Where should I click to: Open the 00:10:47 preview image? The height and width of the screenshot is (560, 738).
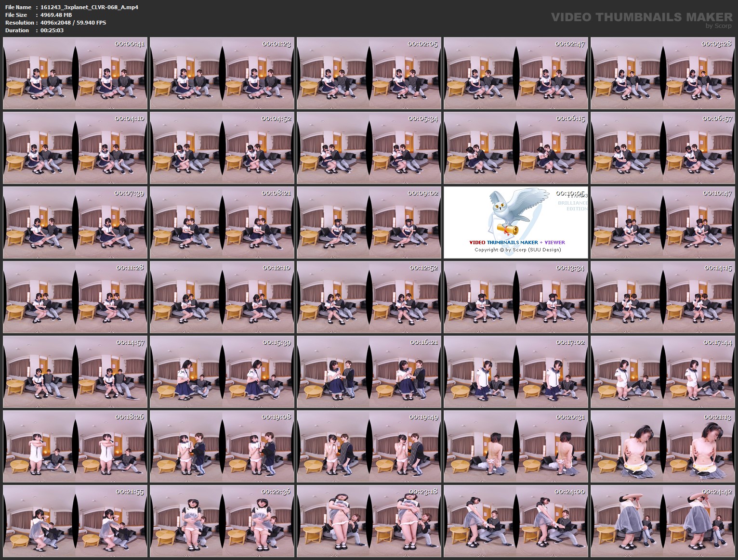(x=662, y=222)
